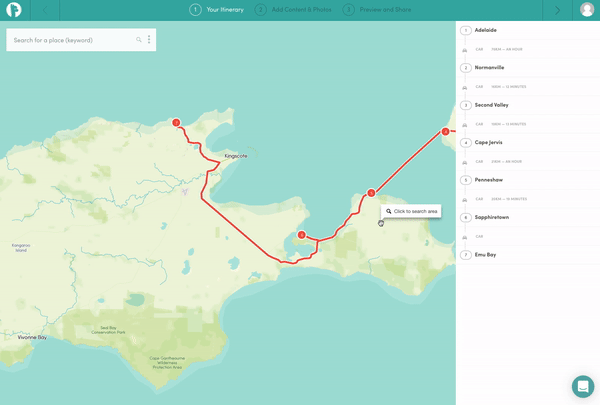Screen dimensions: 600x405
Task: Click the back arrow in header
Action: pos(44,10)
